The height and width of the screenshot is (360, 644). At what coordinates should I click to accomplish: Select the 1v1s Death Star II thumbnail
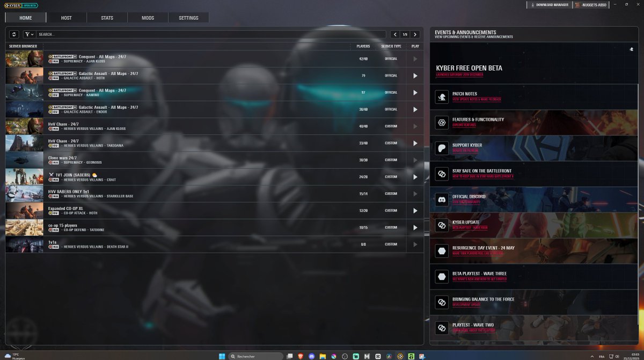coord(25,244)
